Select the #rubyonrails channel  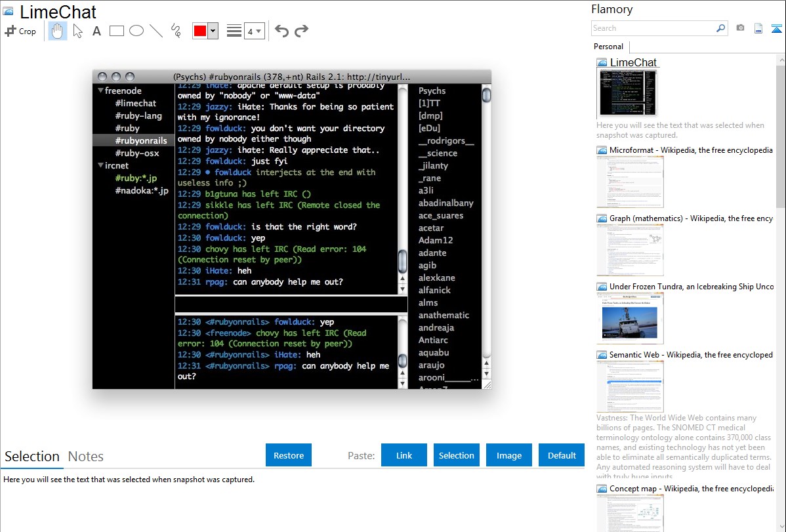click(x=134, y=141)
